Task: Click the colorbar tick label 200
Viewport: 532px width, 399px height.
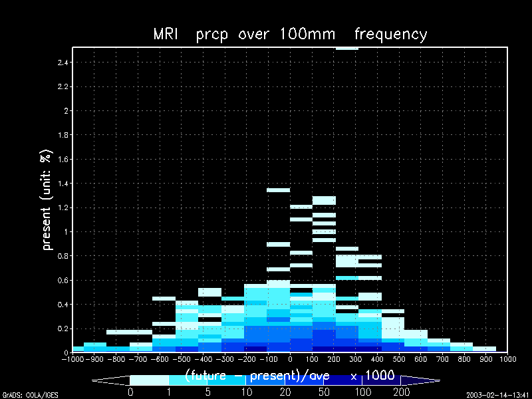Action: click(x=402, y=392)
